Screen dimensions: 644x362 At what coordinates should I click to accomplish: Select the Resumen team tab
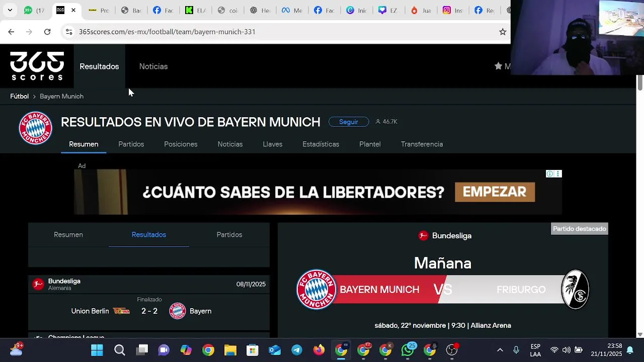[x=84, y=144]
